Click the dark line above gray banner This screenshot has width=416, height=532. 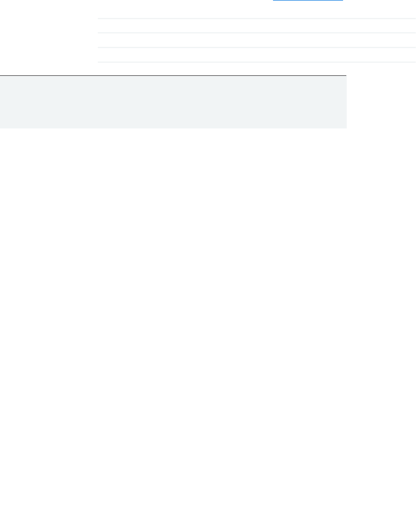(173, 75)
